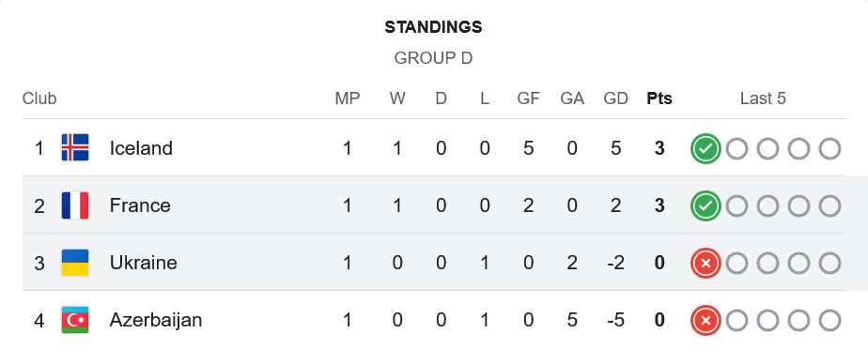Select Azerbaijan's last empty match circle

coord(829,320)
